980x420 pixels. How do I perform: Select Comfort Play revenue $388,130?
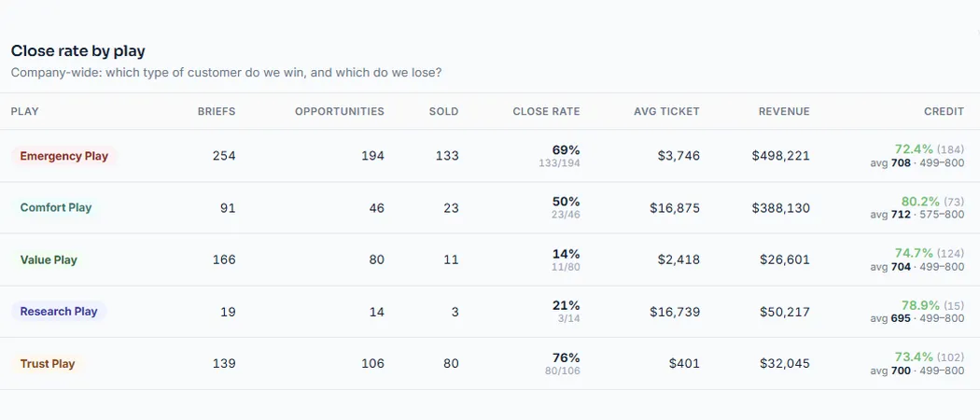pos(780,207)
